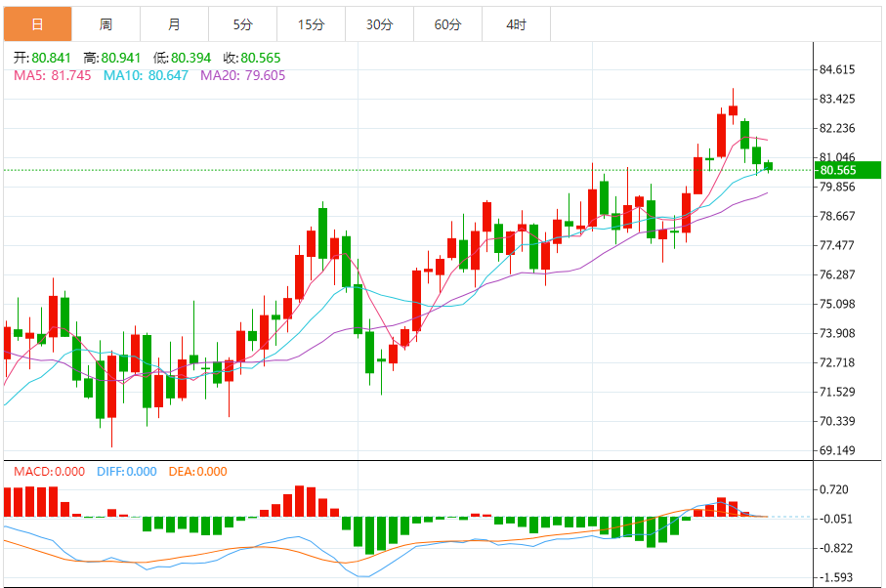The height and width of the screenshot is (588, 886).
Task: Click the 高:80.941 high price value
Action: (112, 58)
